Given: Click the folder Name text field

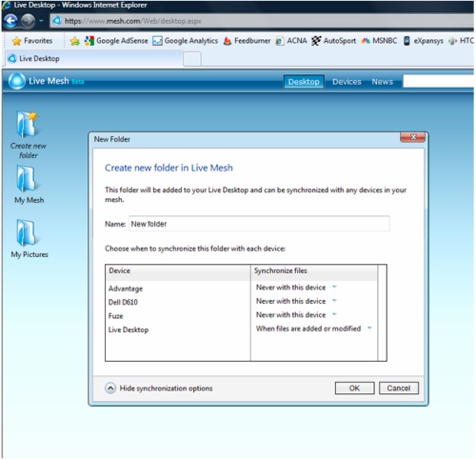Looking at the screenshot, I should click(259, 224).
